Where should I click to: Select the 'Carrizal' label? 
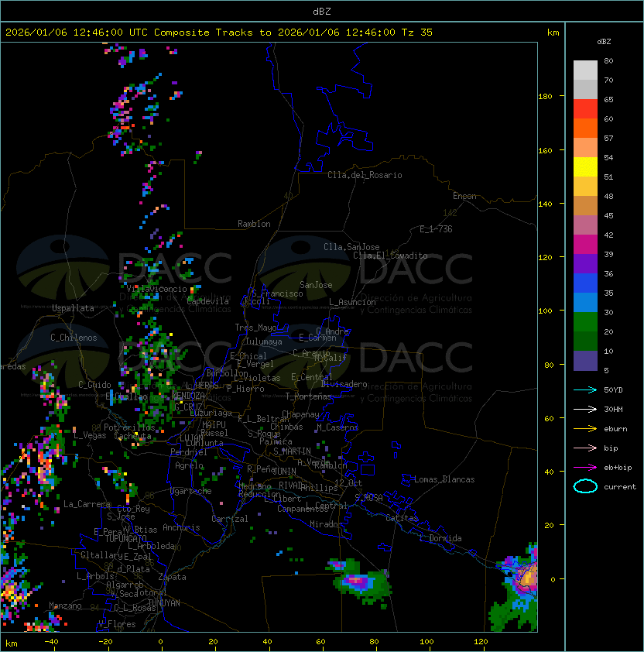click(230, 519)
